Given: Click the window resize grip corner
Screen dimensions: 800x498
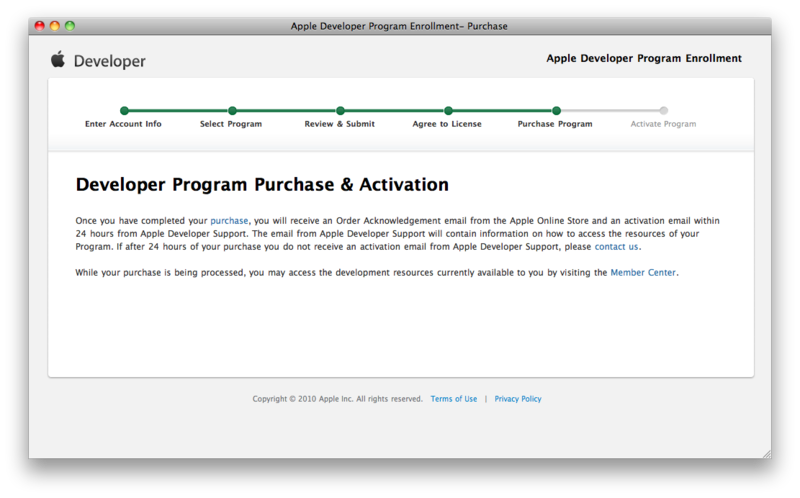Looking at the screenshot, I should (x=766, y=453).
